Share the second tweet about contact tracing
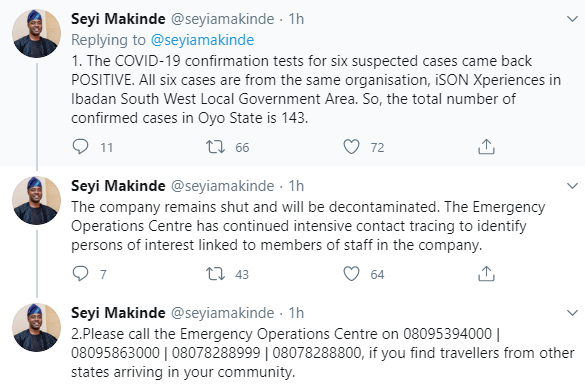585x392 pixels. click(x=486, y=273)
